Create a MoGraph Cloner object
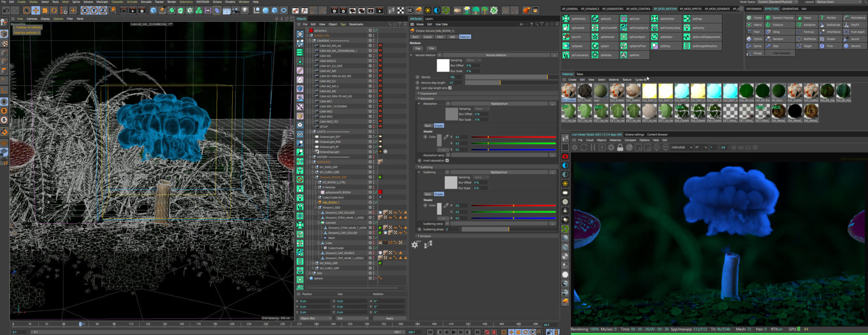Image resolution: width=868 pixels, height=335 pixels. click(754, 18)
